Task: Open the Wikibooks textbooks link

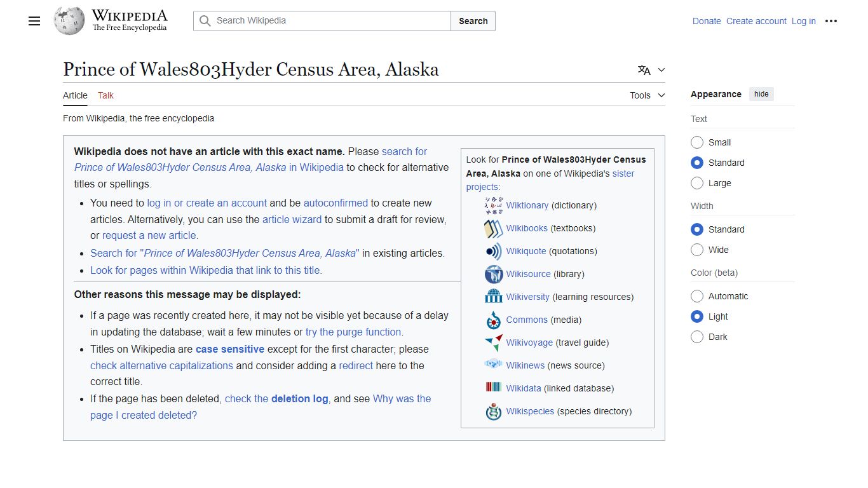Action: [527, 228]
